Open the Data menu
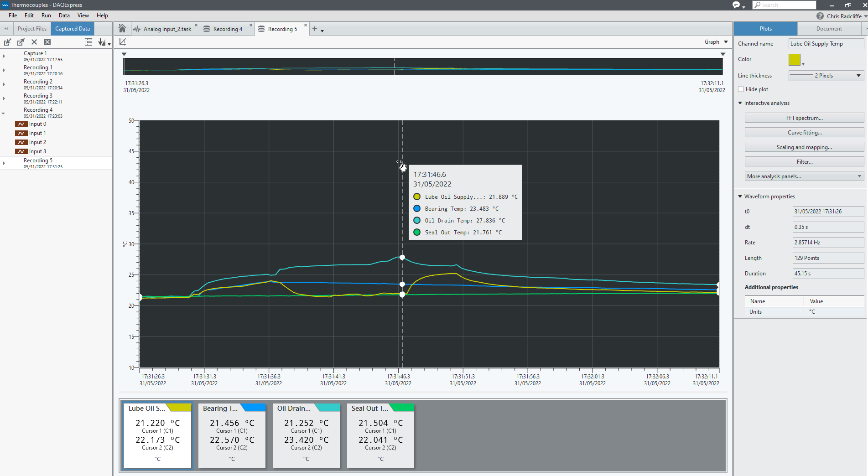The height and width of the screenshot is (476, 868). click(64, 16)
